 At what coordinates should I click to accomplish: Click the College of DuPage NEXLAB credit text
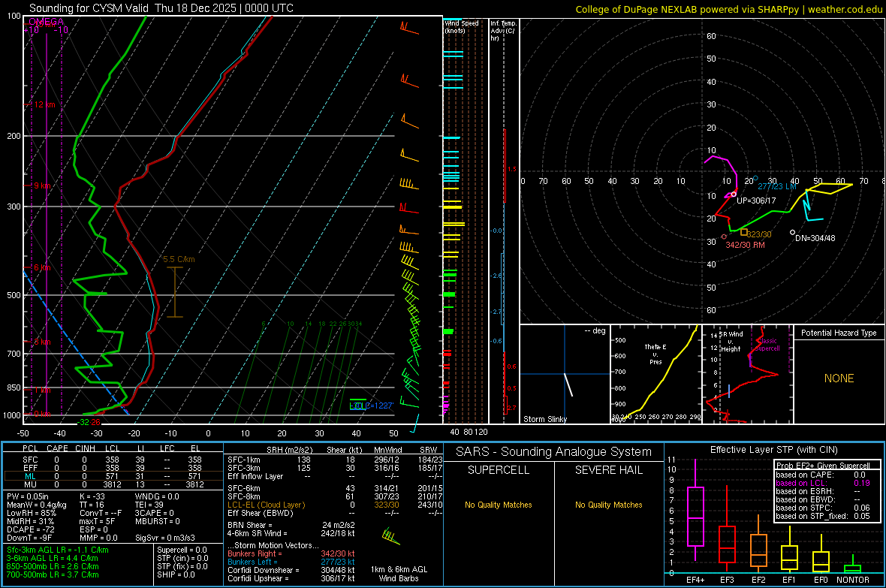[728, 9]
